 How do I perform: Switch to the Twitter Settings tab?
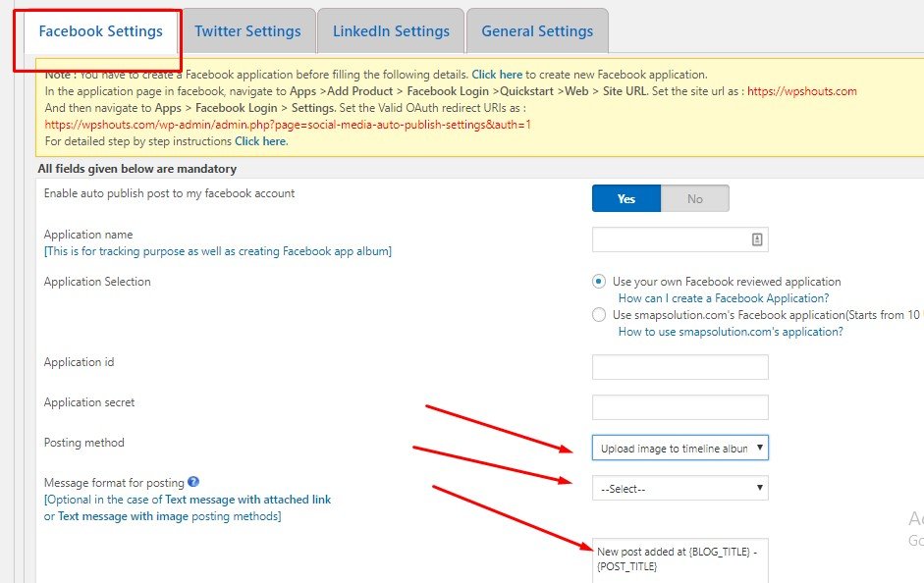(x=248, y=31)
